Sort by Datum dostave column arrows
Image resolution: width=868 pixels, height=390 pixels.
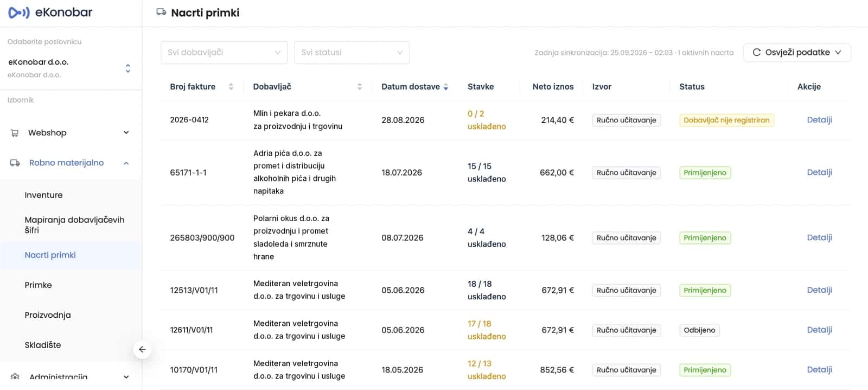tap(446, 86)
